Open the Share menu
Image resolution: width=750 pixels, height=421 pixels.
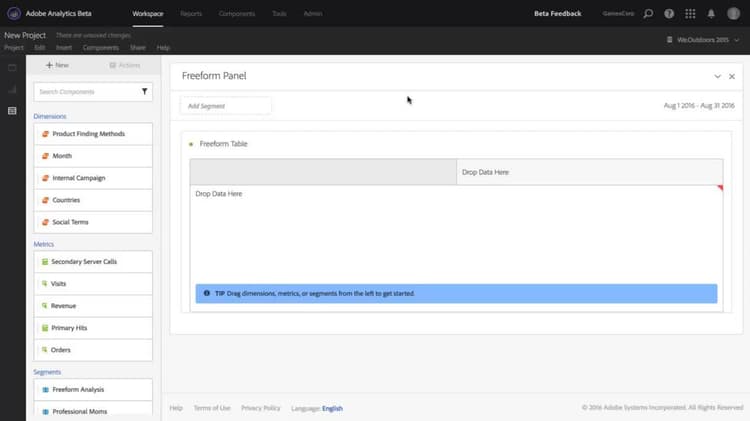click(138, 48)
